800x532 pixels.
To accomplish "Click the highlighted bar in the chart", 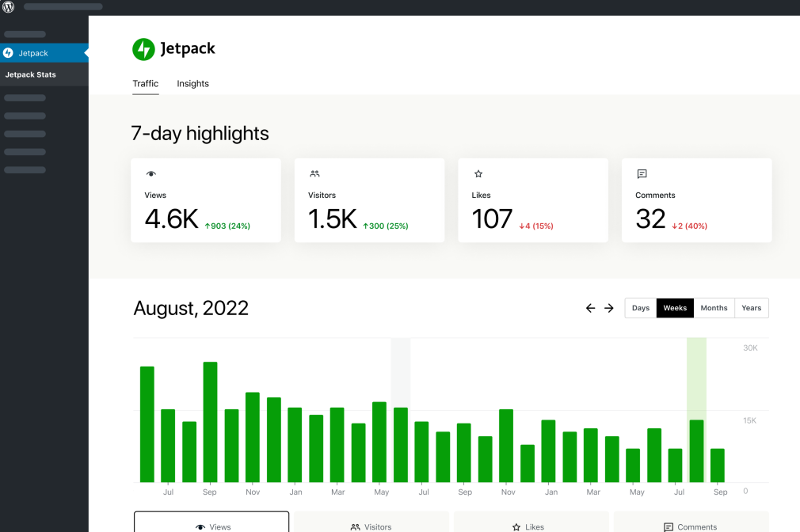I will point(696,450).
